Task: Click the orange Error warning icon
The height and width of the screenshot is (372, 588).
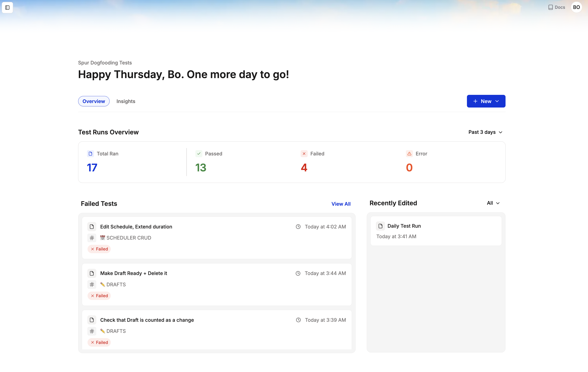Action: tap(409, 154)
